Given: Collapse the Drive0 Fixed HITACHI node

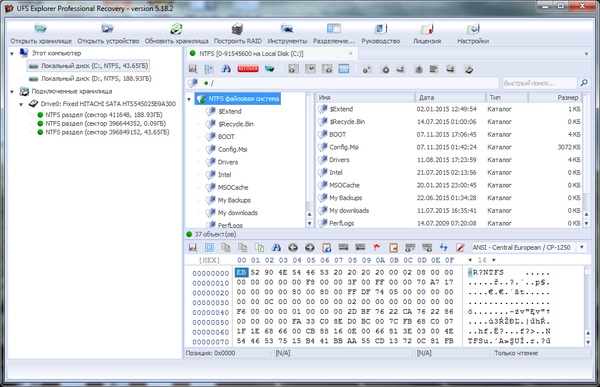Looking at the screenshot, I should click(x=21, y=104).
